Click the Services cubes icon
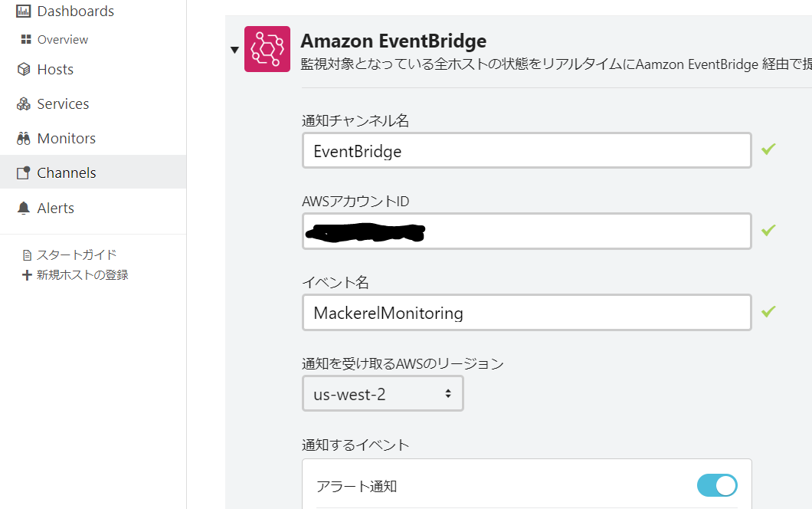The height and width of the screenshot is (509, 812). 23,104
